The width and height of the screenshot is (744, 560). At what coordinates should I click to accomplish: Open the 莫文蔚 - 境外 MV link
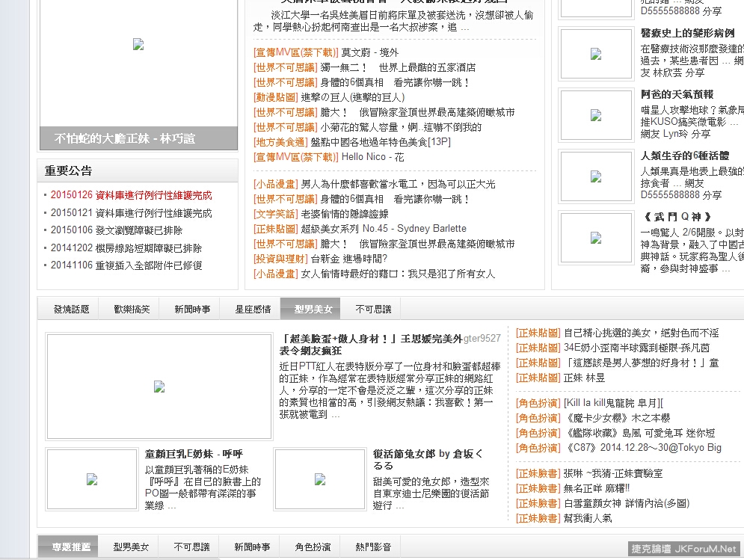(x=370, y=52)
